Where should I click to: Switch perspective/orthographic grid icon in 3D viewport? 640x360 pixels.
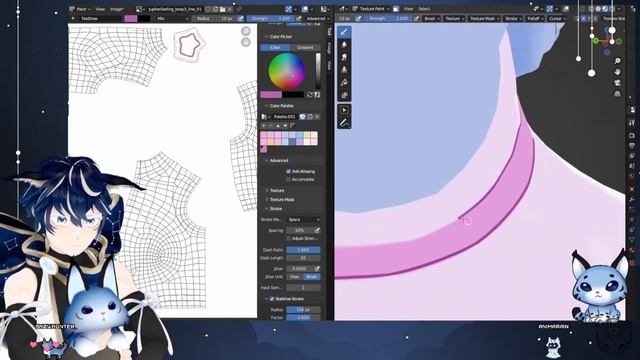[x=618, y=94]
